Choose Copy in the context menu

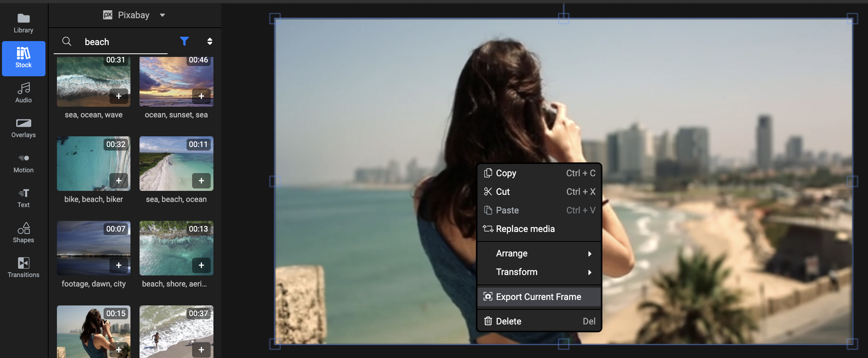coord(506,173)
